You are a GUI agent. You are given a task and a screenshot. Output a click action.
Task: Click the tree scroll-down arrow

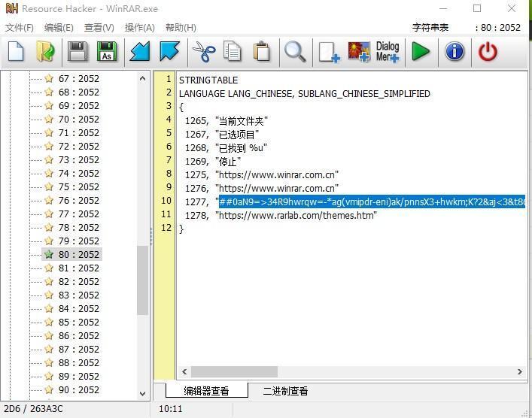[x=143, y=393]
